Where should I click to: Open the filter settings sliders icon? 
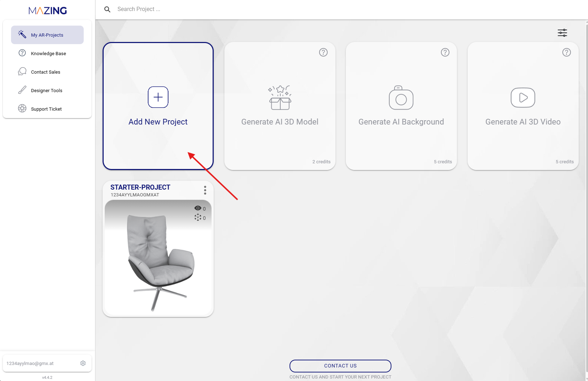562,33
